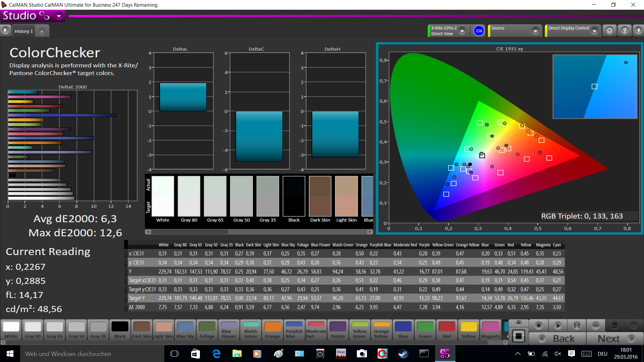Open Steam from the Windows taskbar
The height and width of the screenshot is (362, 644).
click(403, 354)
